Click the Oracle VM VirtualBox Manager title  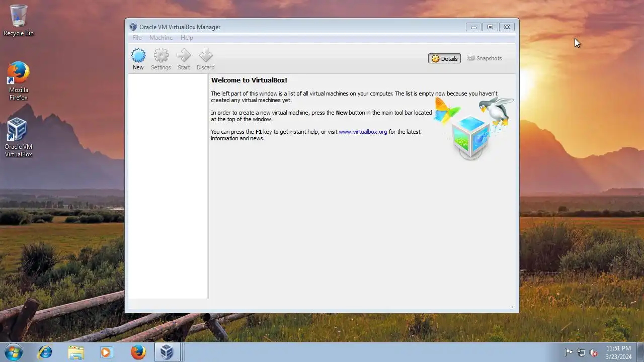pos(180,27)
